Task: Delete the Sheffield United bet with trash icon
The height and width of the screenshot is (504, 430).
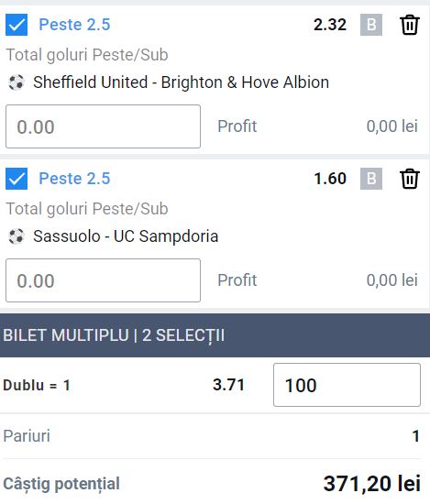Action: (x=410, y=25)
